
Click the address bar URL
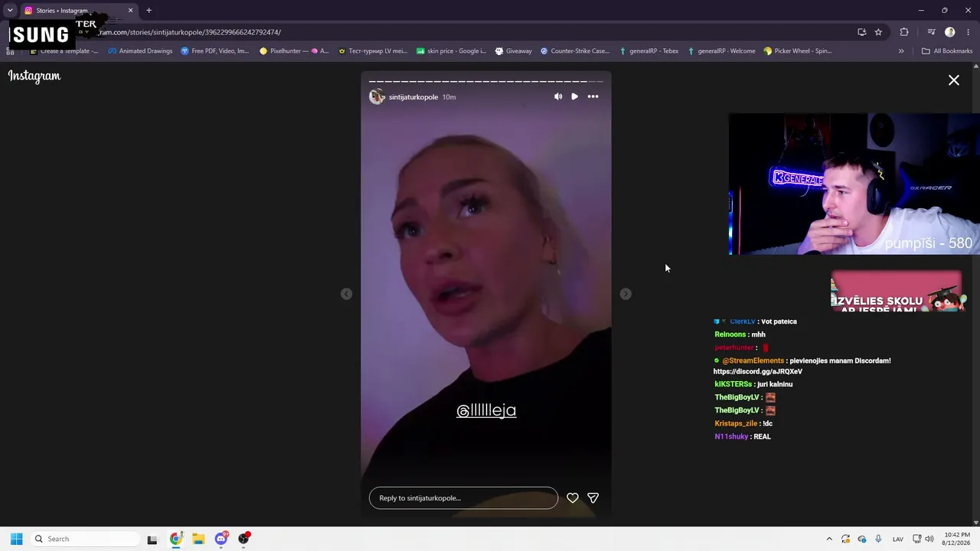tap(190, 32)
